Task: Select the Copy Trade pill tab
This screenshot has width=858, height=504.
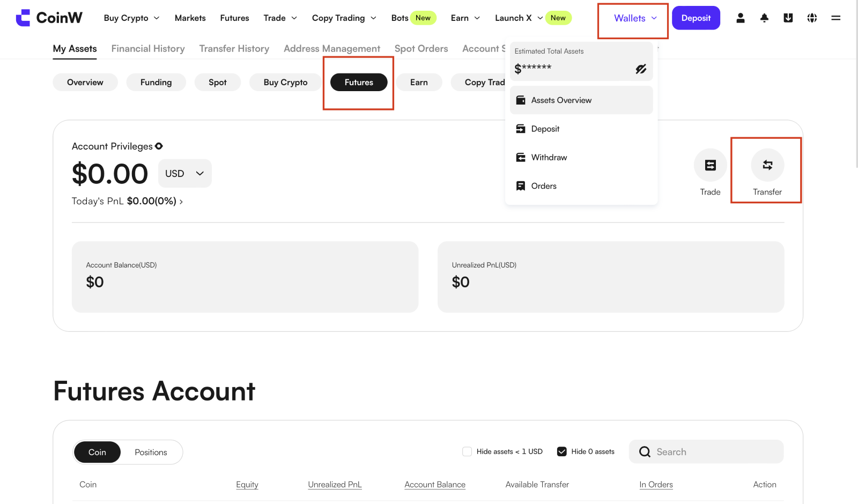Action: [x=478, y=82]
